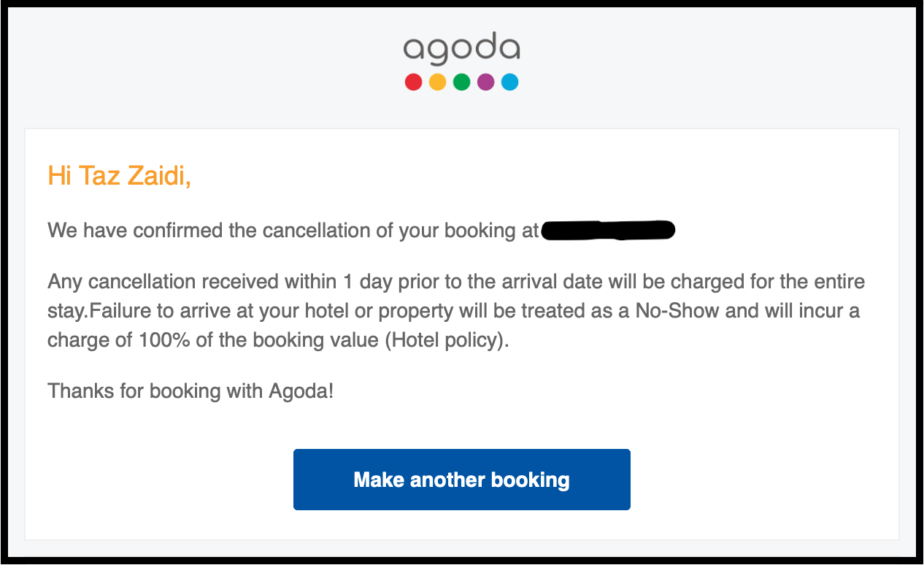Click the red dot under agoda logo
Viewport: 924px width, 565px height.
click(414, 82)
